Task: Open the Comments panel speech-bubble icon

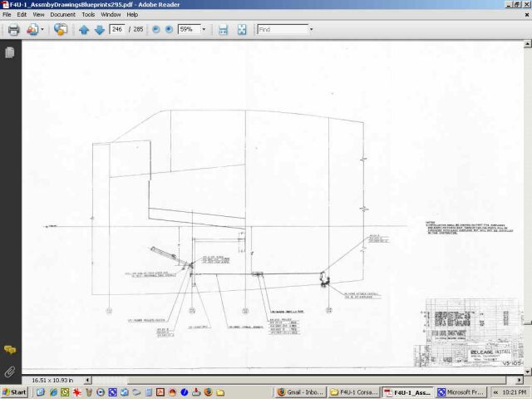Action: 10,349
